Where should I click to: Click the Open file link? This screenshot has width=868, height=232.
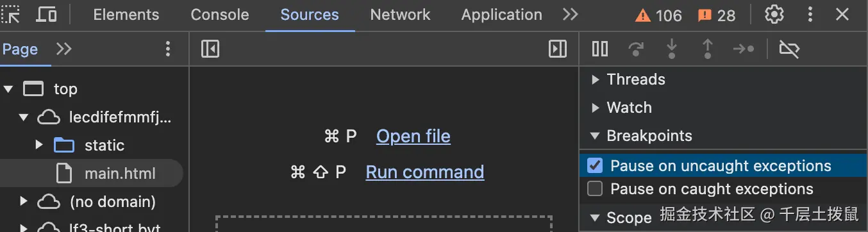tap(413, 137)
